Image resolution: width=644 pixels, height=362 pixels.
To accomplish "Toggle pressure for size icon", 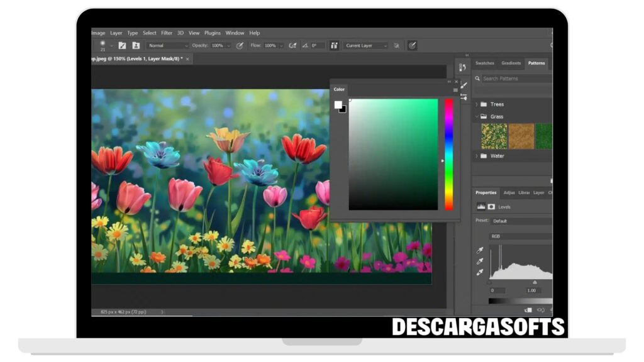I will click(x=412, y=45).
